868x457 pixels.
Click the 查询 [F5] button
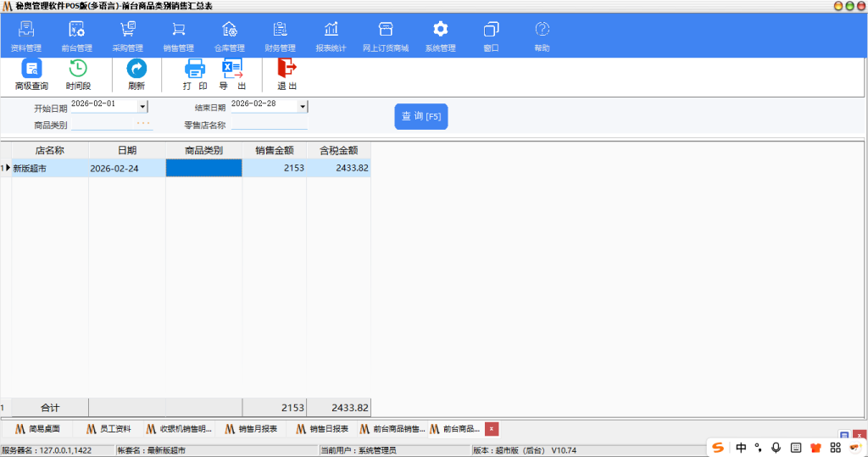(x=420, y=116)
